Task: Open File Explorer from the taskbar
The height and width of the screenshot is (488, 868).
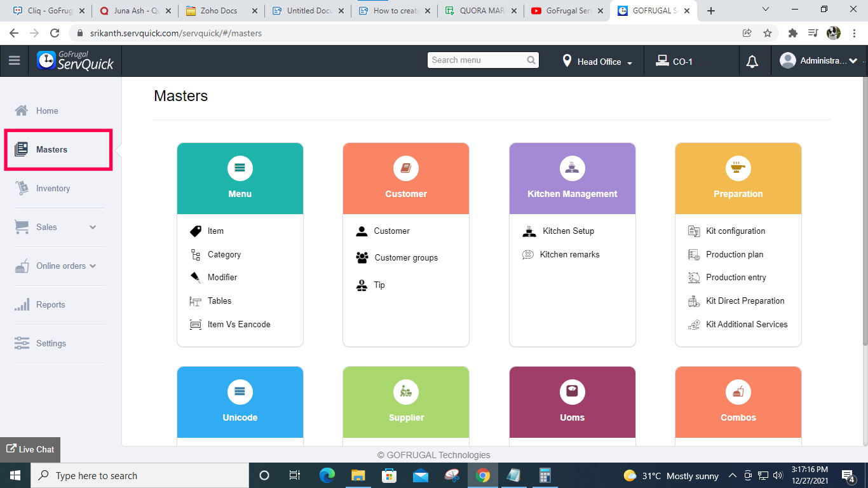Action: point(358,475)
